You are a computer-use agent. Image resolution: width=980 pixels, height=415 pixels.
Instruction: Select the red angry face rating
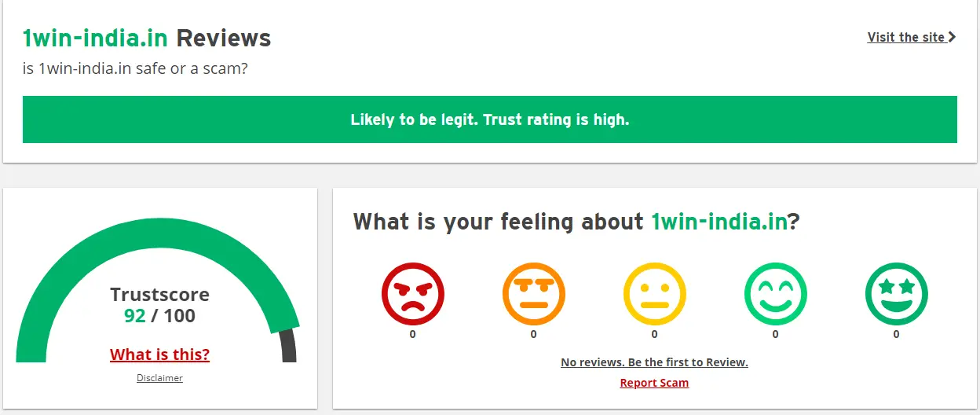coord(413,294)
